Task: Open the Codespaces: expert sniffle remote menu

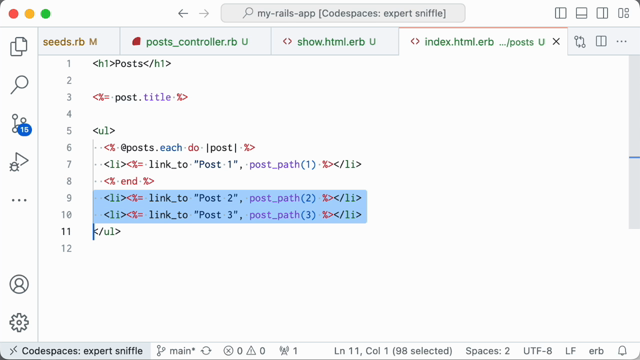Action: (76, 351)
